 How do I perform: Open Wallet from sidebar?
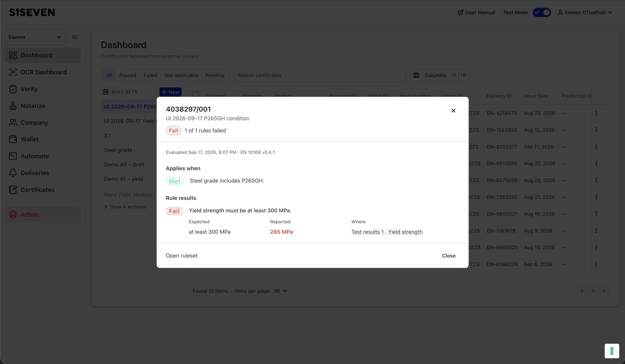tap(42, 139)
